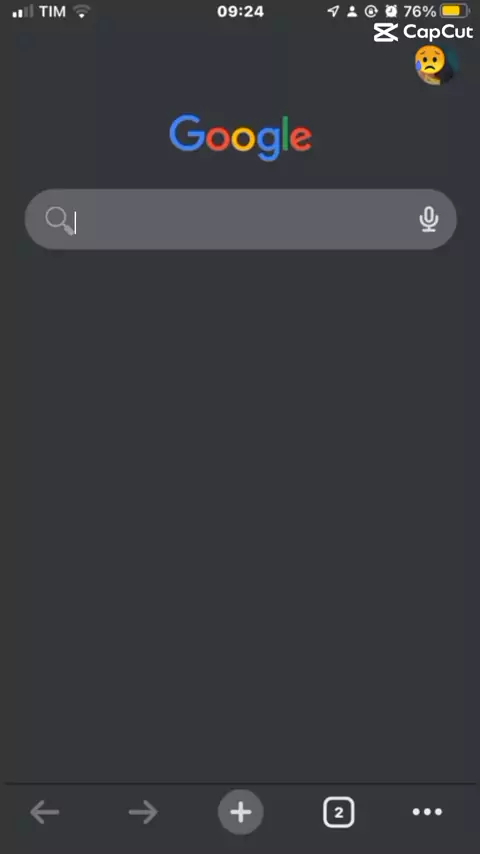Go forward with the right arrow

143,812
